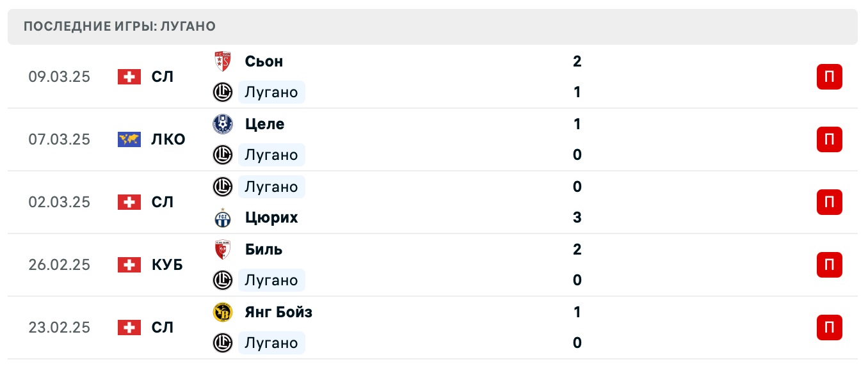Viewport: 868px width, 371px height.
Task: Open the КУБ competition label
Action: (x=165, y=264)
